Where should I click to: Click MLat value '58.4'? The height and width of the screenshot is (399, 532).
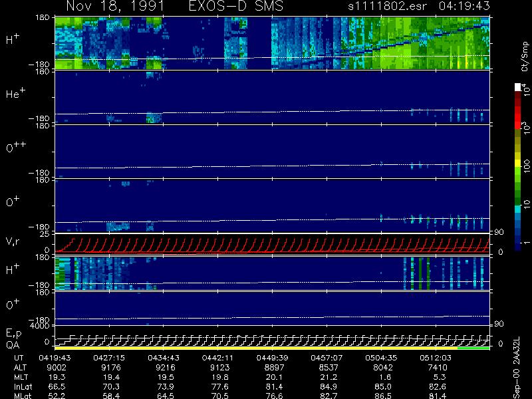(x=112, y=396)
